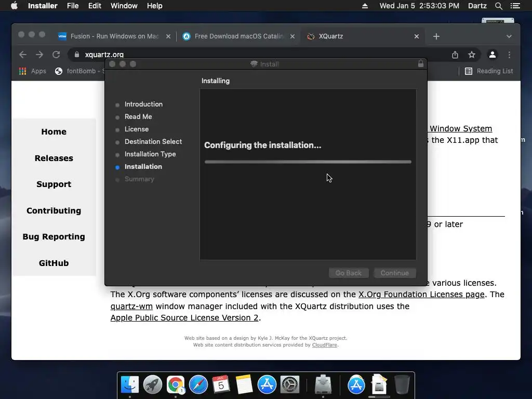Reload the xquartz.org page

(56, 55)
